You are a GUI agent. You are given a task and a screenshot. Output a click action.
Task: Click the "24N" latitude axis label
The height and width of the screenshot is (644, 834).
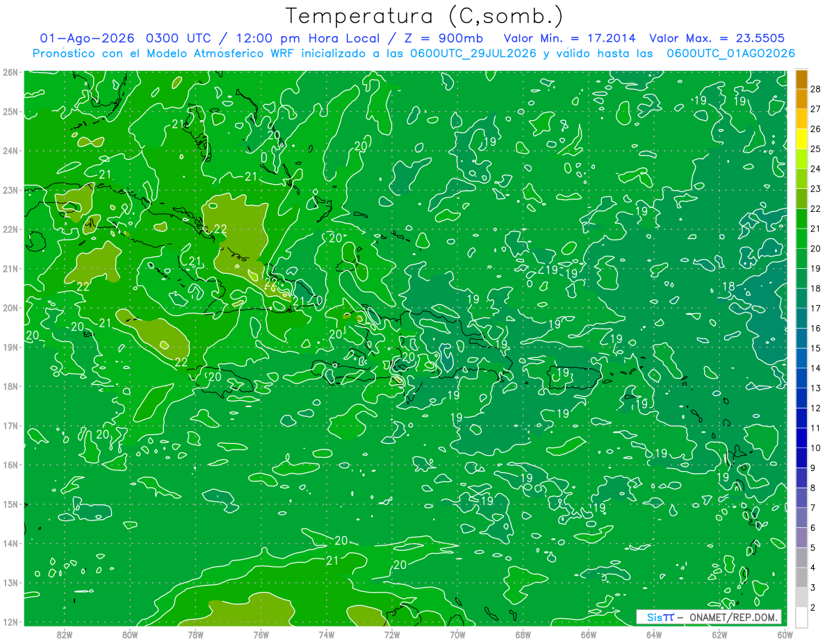[10, 151]
